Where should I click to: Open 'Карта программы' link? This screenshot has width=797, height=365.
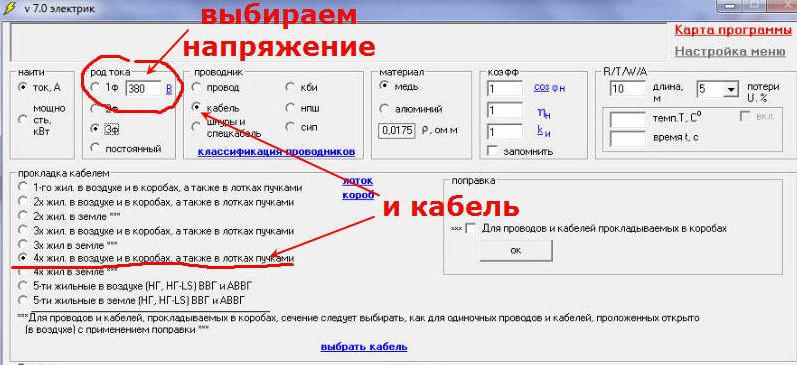tap(733, 30)
